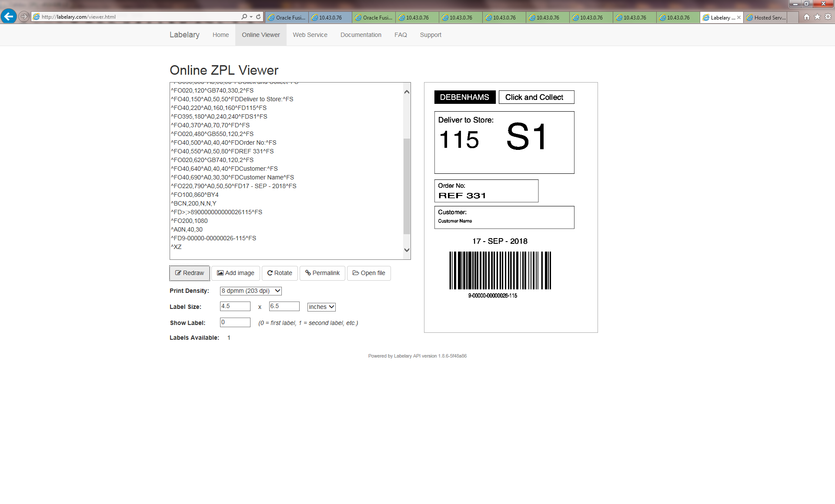
Task: Click the ^XZ line in ZPL code
Action: point(176,247)
